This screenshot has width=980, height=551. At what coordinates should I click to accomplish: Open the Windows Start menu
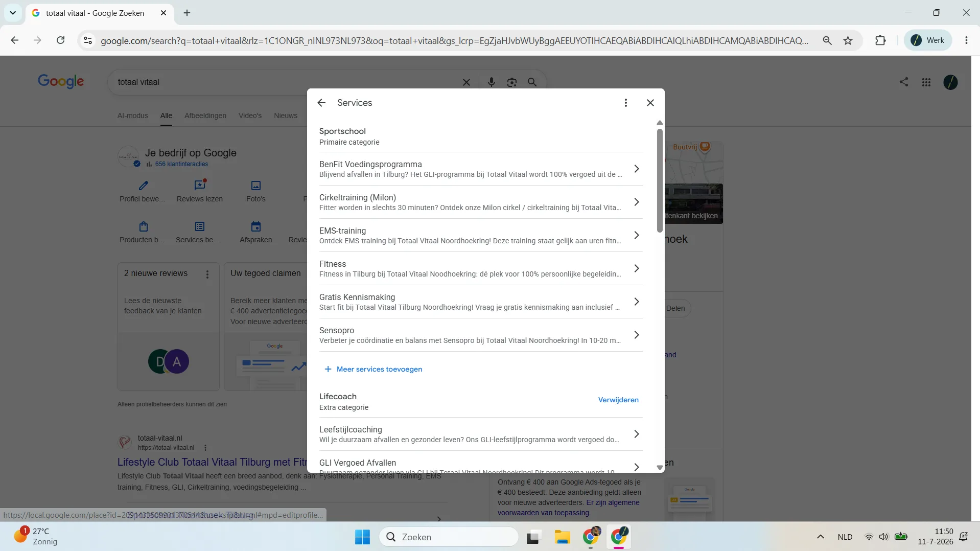click(362, 537)
